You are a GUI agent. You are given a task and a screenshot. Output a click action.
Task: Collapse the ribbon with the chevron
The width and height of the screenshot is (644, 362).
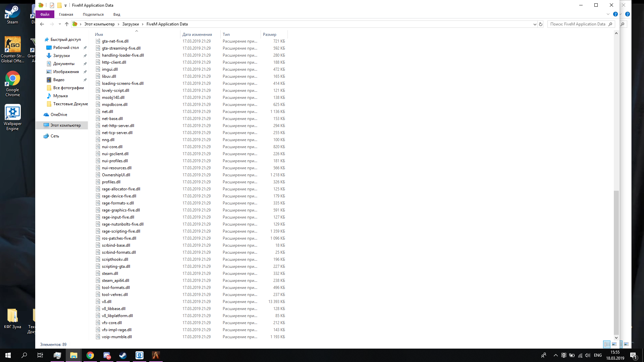coord(608,14)
